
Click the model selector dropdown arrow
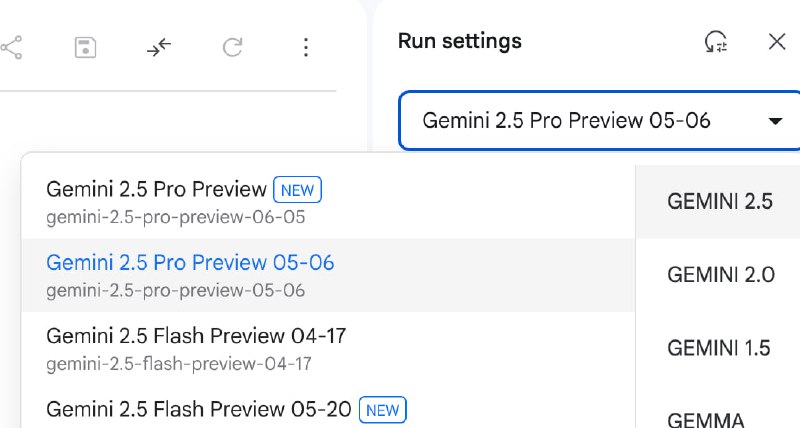[x=775, y=121]
